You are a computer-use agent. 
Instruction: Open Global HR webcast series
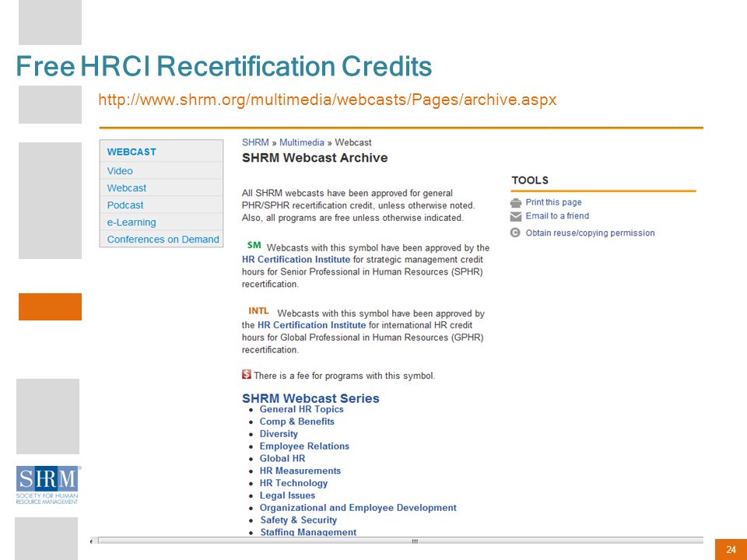(x=282, y=459)
